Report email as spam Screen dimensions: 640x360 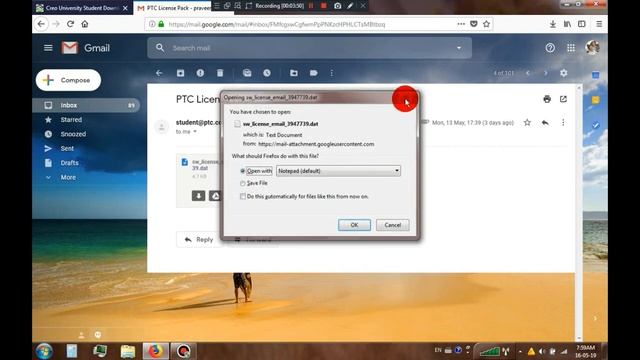pyautogui.click(x=200, y=73)
